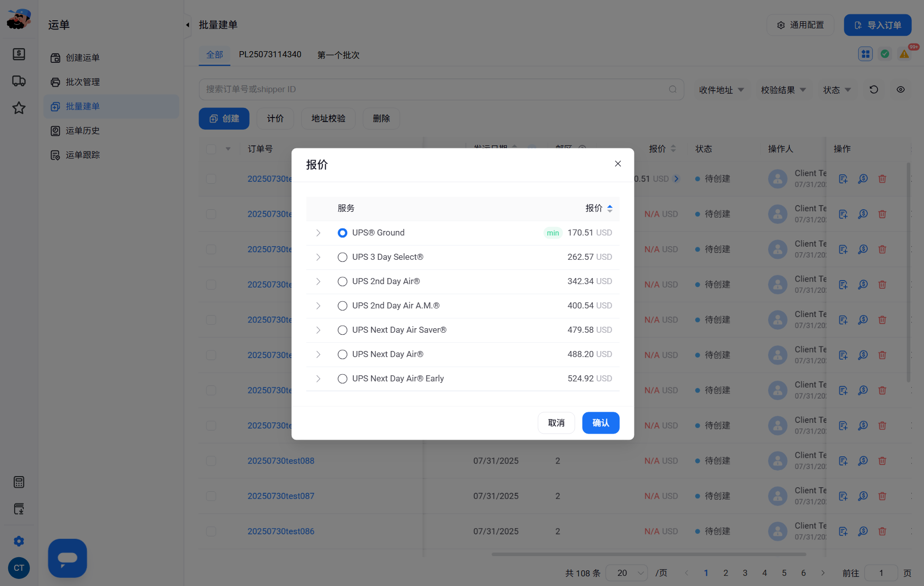
Task: Click the 导入订单 button
Action: tap(877, 25)
